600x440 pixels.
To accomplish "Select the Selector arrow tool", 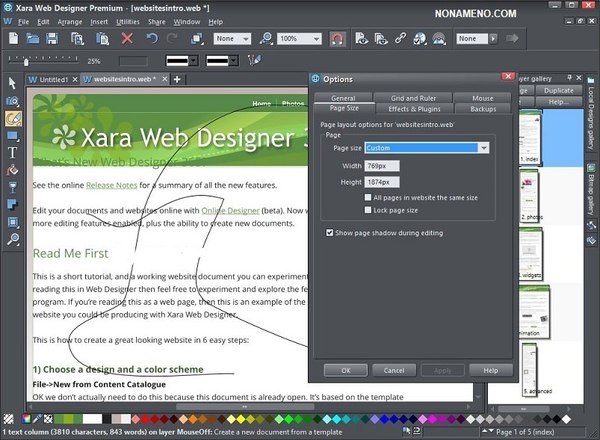I will tap(13, 83).
